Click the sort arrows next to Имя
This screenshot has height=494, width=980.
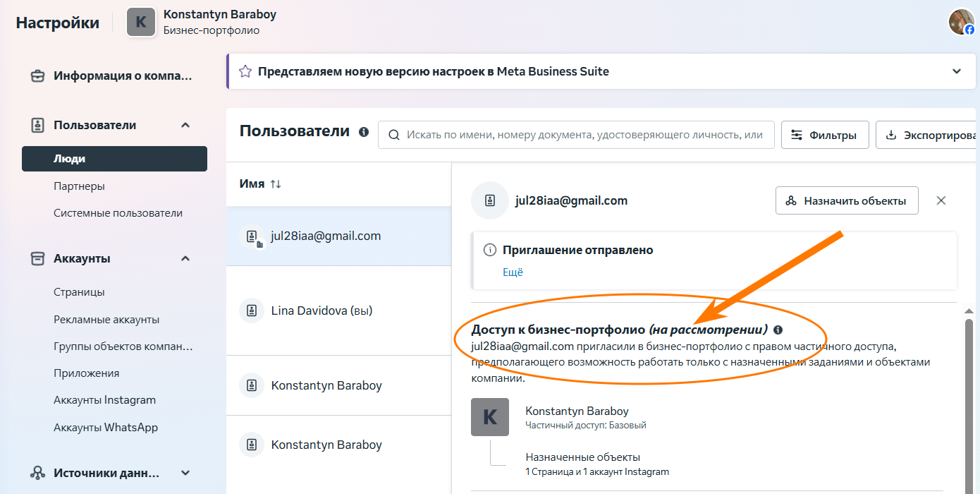276,184
